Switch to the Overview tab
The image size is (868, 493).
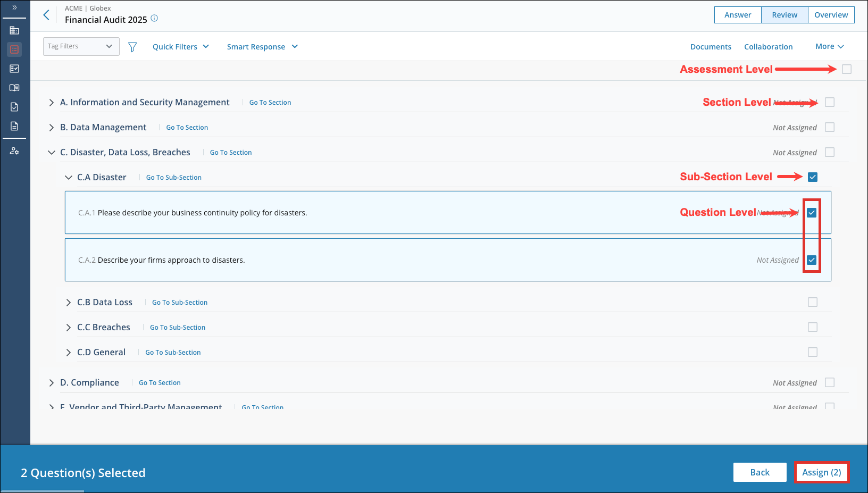[x=831, y=15]
